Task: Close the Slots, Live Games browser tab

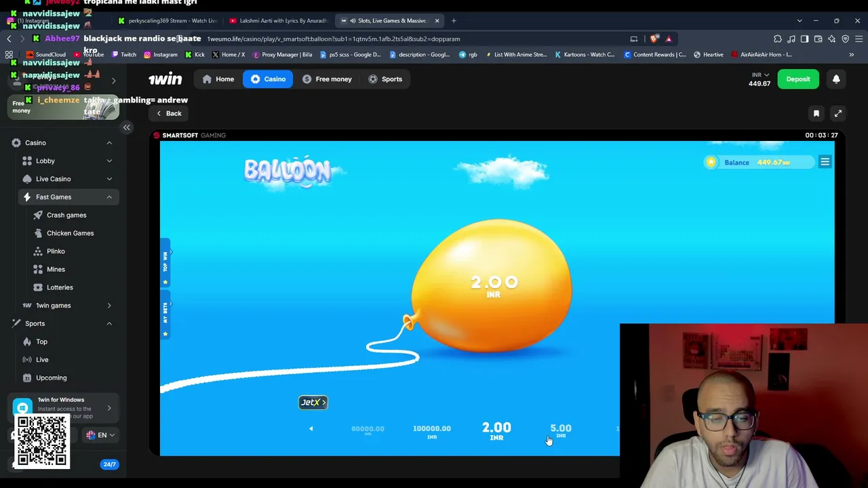Action: coord(437,21)
